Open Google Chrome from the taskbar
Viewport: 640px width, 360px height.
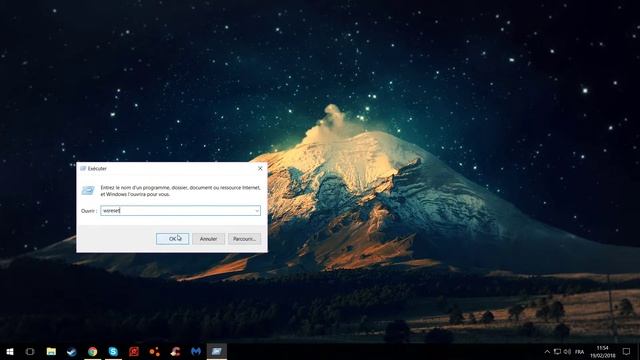point(93,351)
